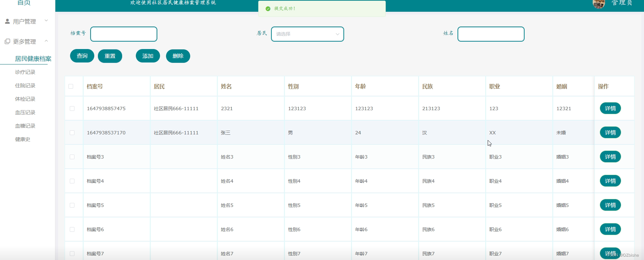Select the checkbox for 档案号3

[72, 157]
